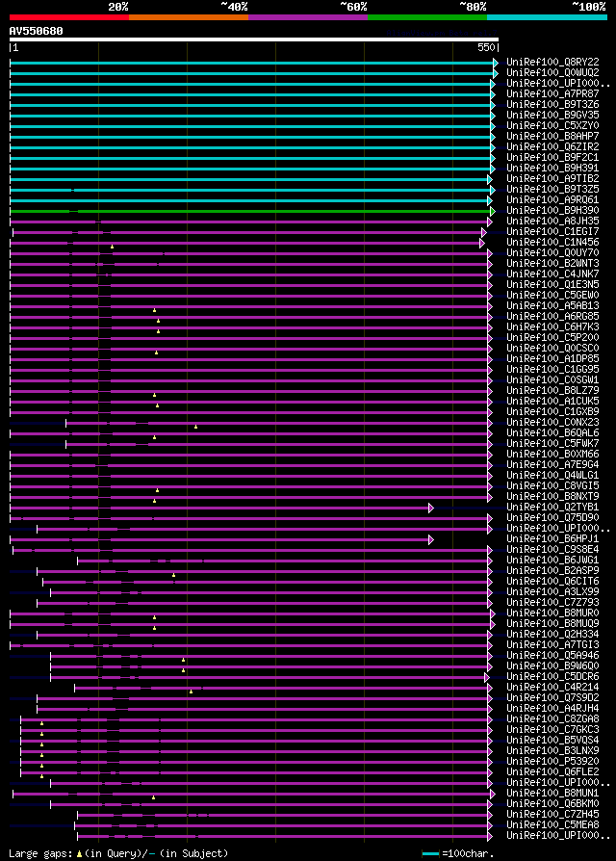
Task: Open hit UniRef100_B8LZ79
Action: tap(552, 391)
